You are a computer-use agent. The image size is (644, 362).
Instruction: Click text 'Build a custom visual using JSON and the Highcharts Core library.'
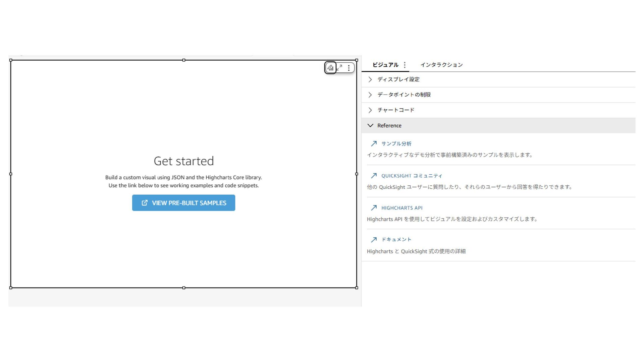(x=183, y=177)
